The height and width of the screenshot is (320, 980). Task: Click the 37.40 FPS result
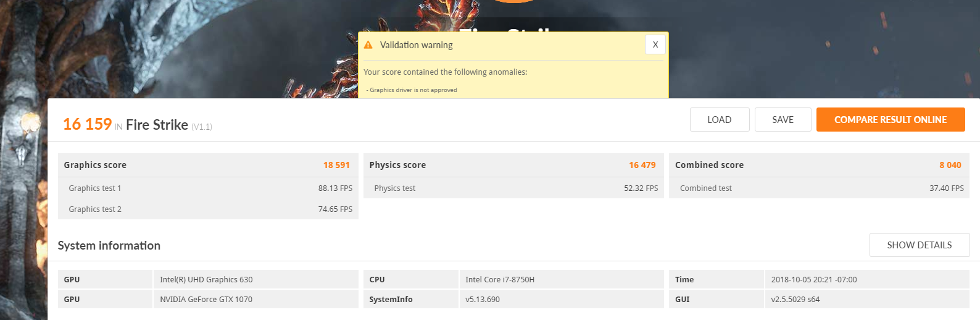tap(947, 188)
